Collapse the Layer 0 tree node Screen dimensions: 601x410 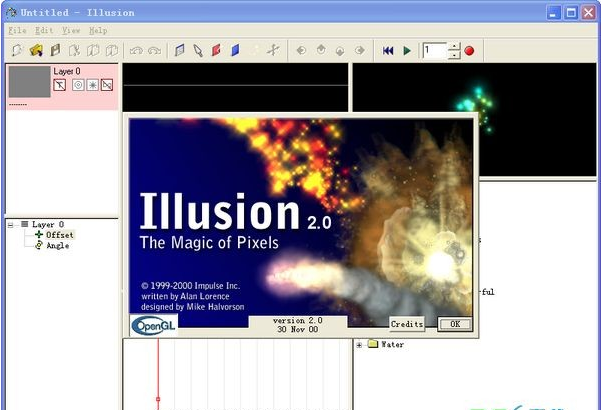11,225
